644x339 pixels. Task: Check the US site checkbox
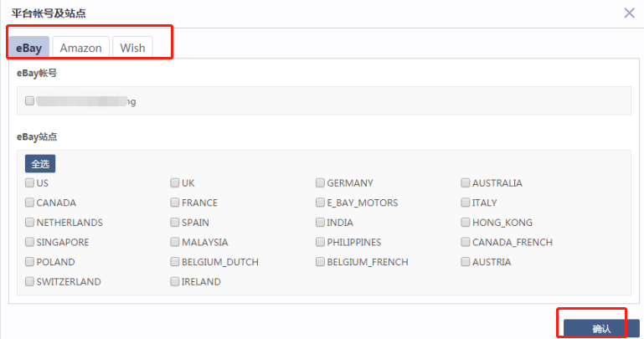[x=29, y=182]
